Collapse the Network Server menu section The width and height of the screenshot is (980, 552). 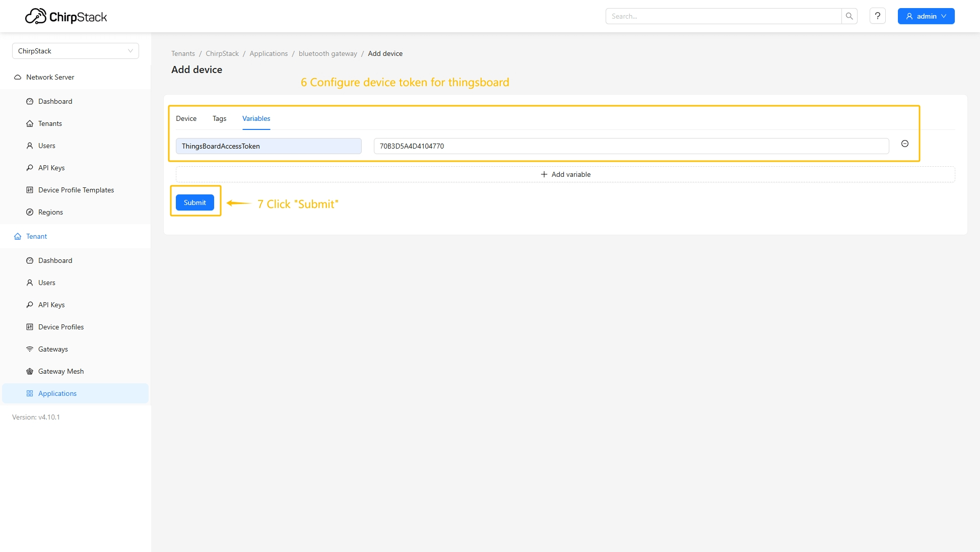point(50,77)
